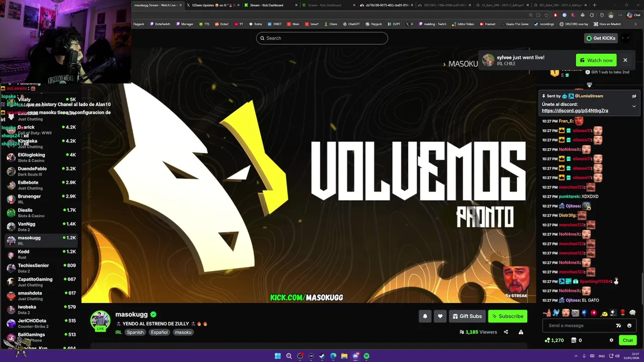Report stream via warning triangle icon
644x362 pixels.
[521, 332]
